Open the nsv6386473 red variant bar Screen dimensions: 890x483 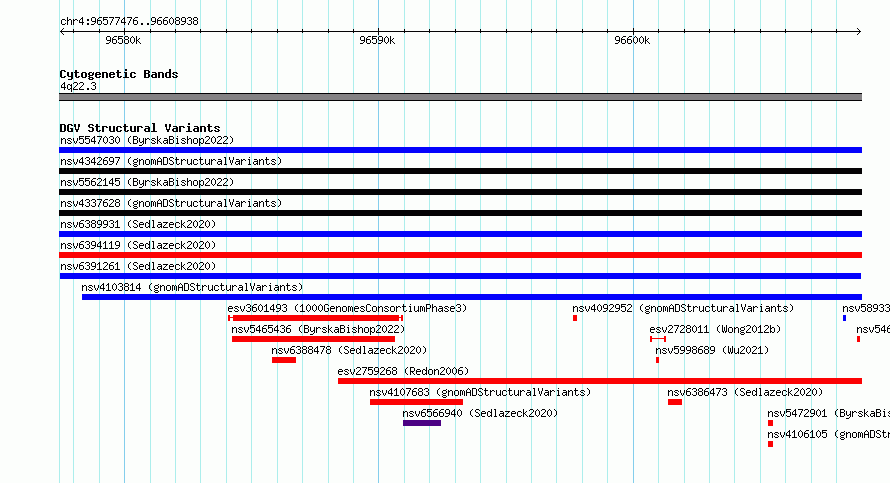click(675, 402)
